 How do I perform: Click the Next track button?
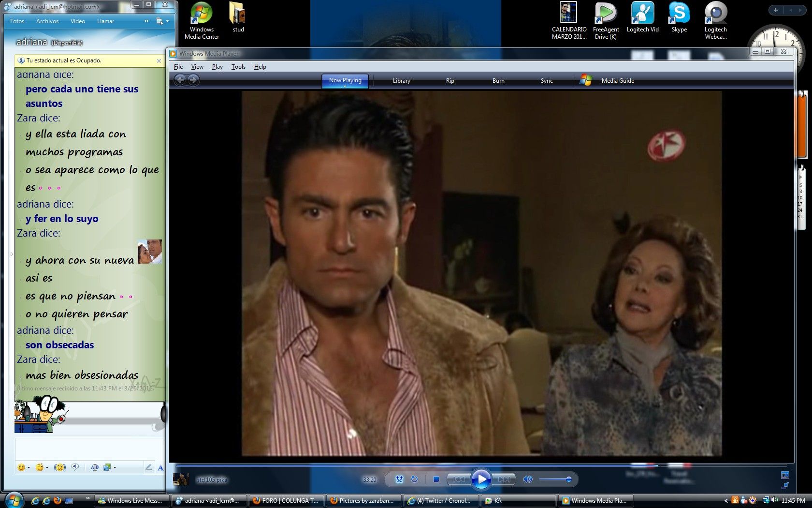[504, 479]
